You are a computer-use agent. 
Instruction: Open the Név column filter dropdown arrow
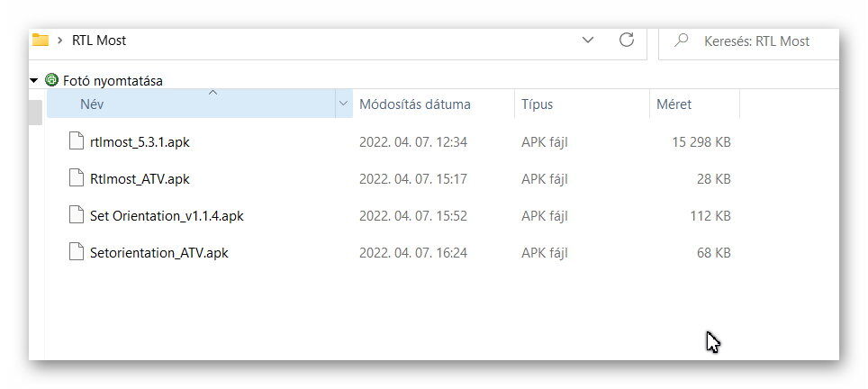[343, 104]
